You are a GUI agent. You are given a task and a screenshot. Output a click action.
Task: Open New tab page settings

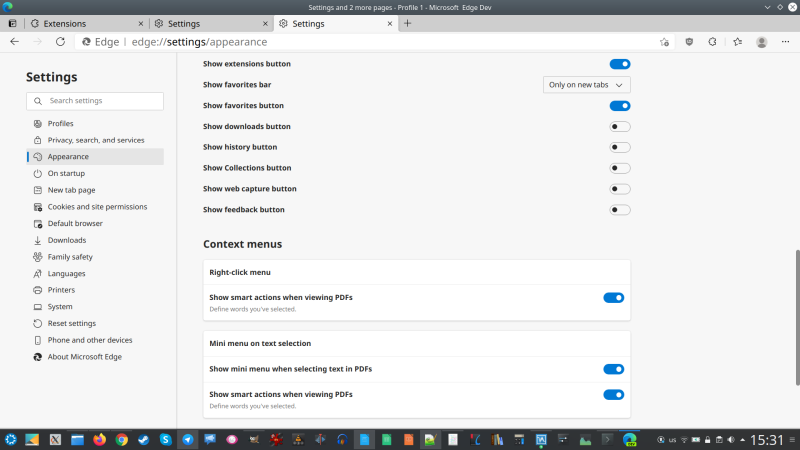click(x=95, y=190)
